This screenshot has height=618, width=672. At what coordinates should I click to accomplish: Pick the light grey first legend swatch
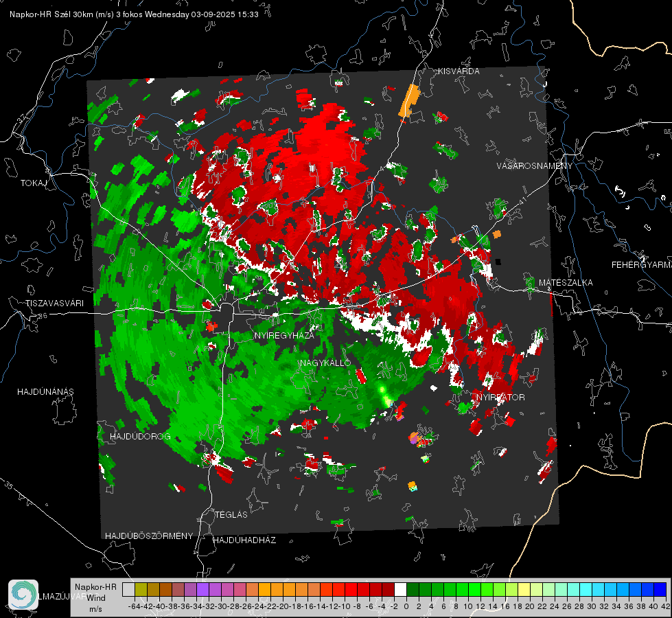coord(128,589)
